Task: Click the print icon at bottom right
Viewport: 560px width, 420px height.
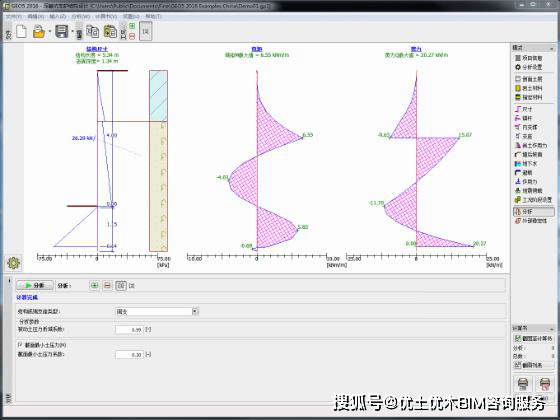Action: coord(523,384)
